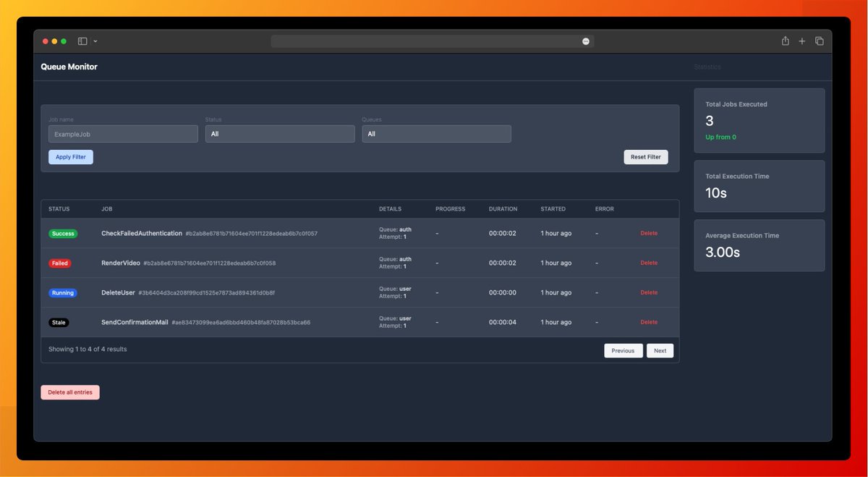The width and height of the screenshot is (868, 477).
Task: Open the Queues filter dropdown
Action: click(x=437, y=134)
